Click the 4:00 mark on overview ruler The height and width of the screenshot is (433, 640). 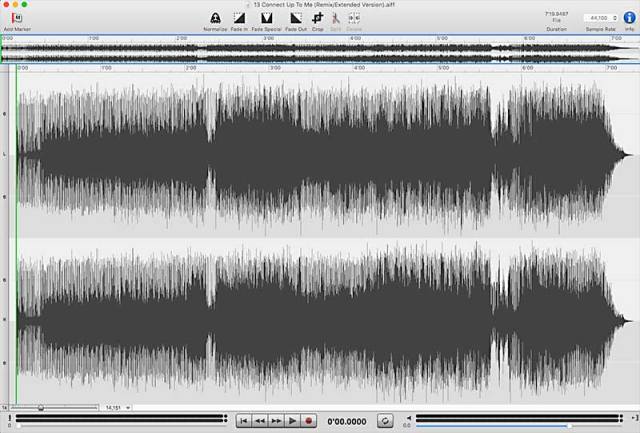coord(355,38)
